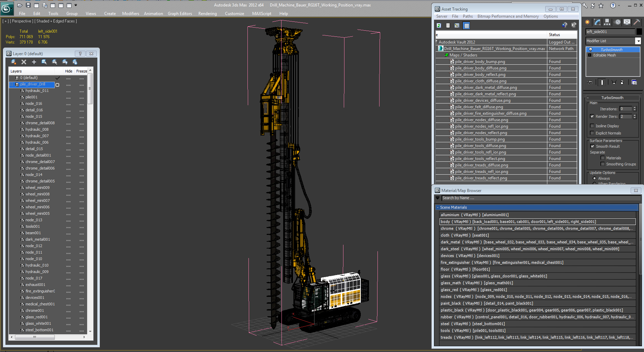
Task: Click Pin Stack icon under modifier stack
Action: click(590, 82)
